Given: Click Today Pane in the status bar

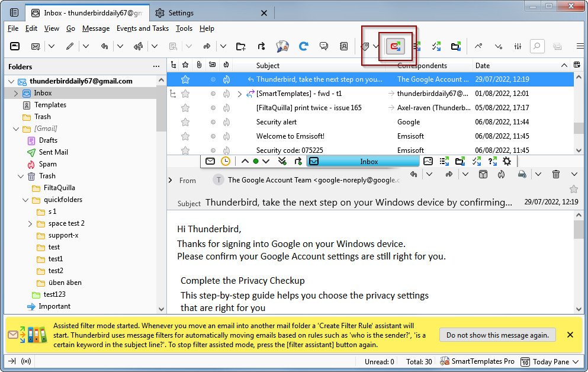Looking at the screenshot, I should click(x=550, y=361).
